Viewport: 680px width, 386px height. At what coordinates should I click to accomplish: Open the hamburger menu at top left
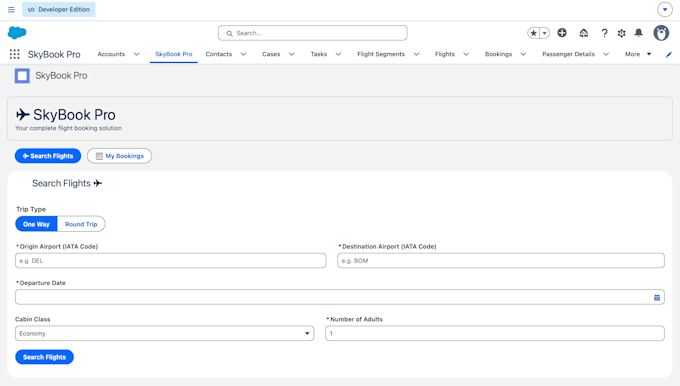(x=11, y=9)
